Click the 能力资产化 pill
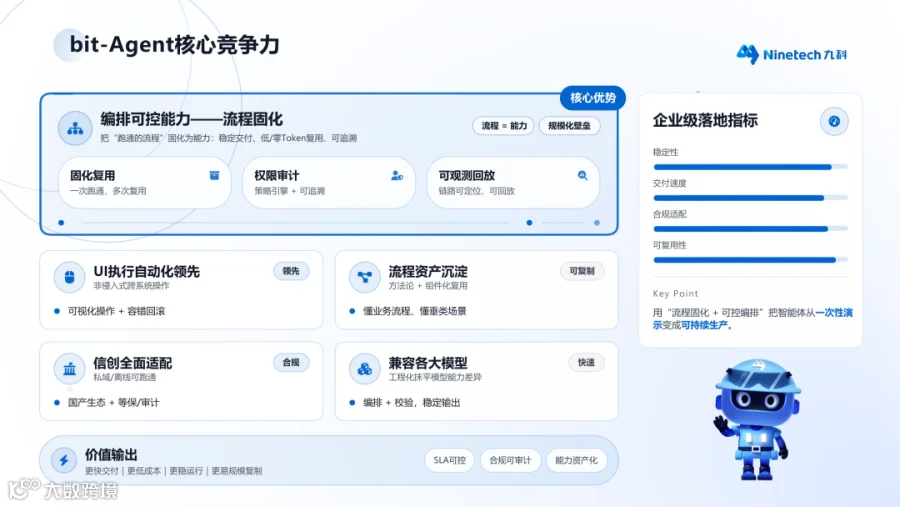Image resolution: width=900 pixels, height=507 pixels. tap(576, 460)
